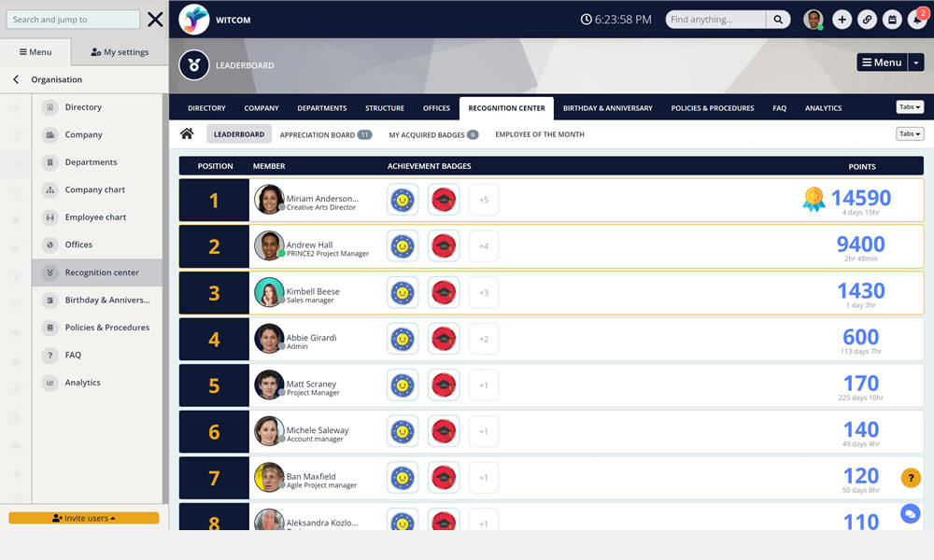Click the search magnifier button

point(778,20)
